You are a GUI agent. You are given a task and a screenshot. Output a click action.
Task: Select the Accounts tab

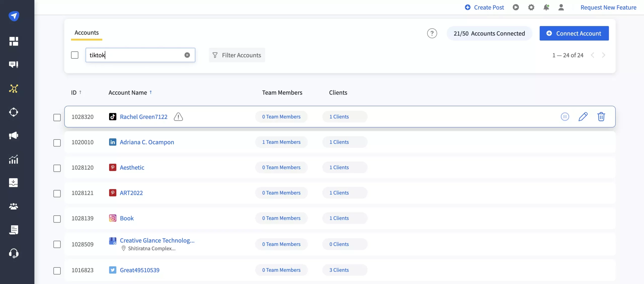(x=86, y=32)
